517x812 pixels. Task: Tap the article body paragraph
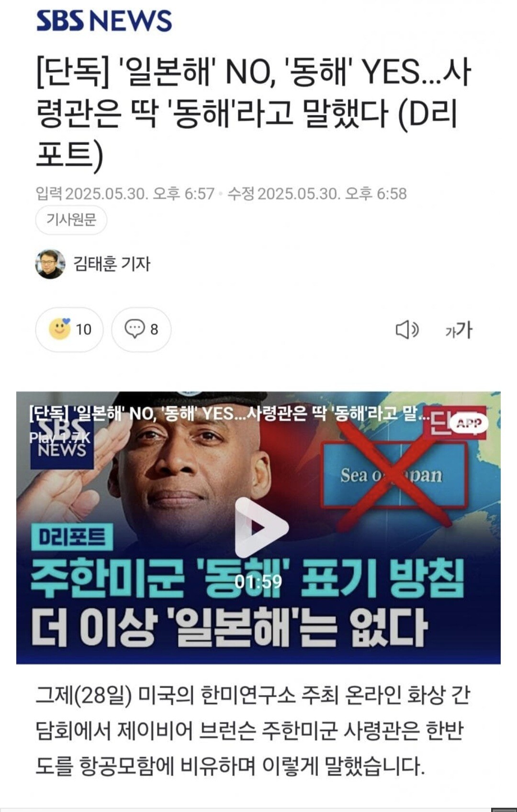point(253,731)
